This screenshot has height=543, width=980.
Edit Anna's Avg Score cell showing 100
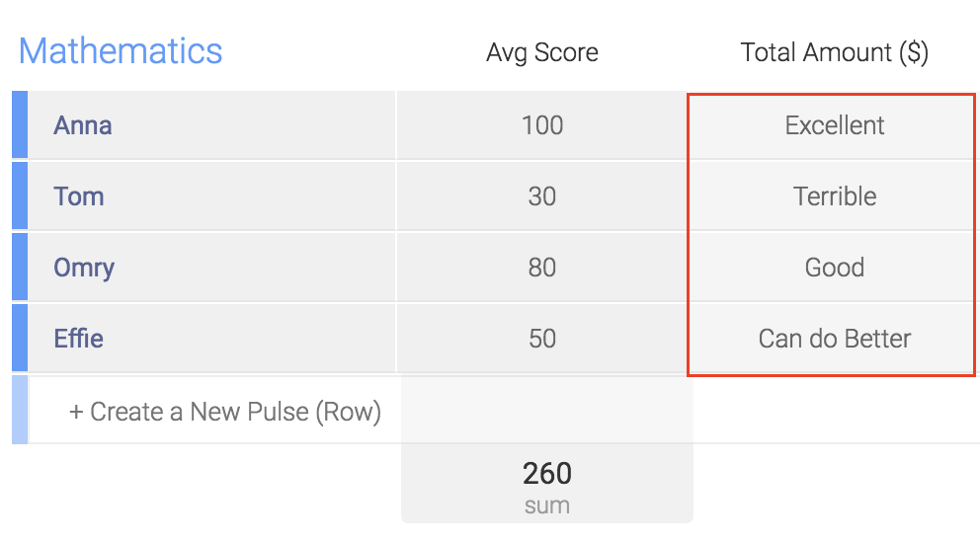point(542,125)
